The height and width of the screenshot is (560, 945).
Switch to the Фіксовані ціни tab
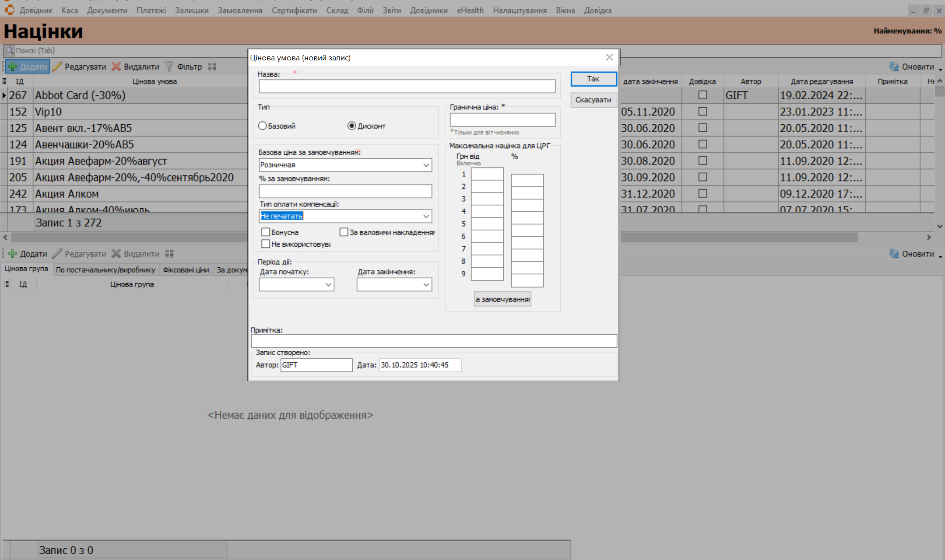(186, 270)
